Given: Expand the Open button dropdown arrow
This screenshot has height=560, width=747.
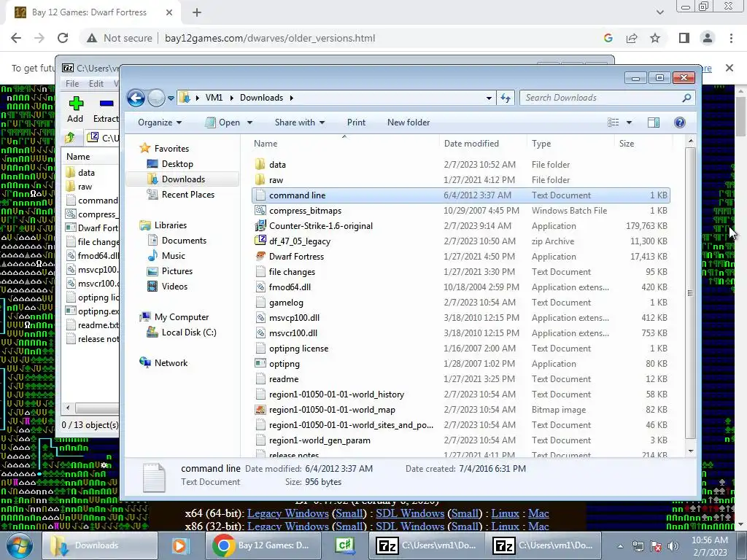Looking at the screenshot, I should pyautogui.click(x=249, y=122).
